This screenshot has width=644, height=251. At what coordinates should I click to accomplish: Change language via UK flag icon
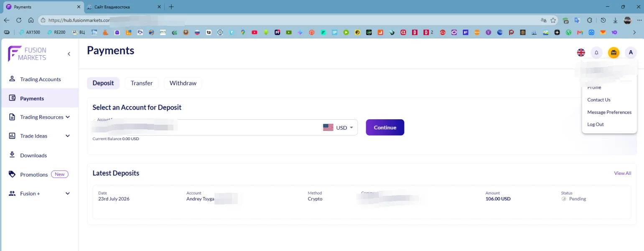pyautogui.click(x=581, y=53)
